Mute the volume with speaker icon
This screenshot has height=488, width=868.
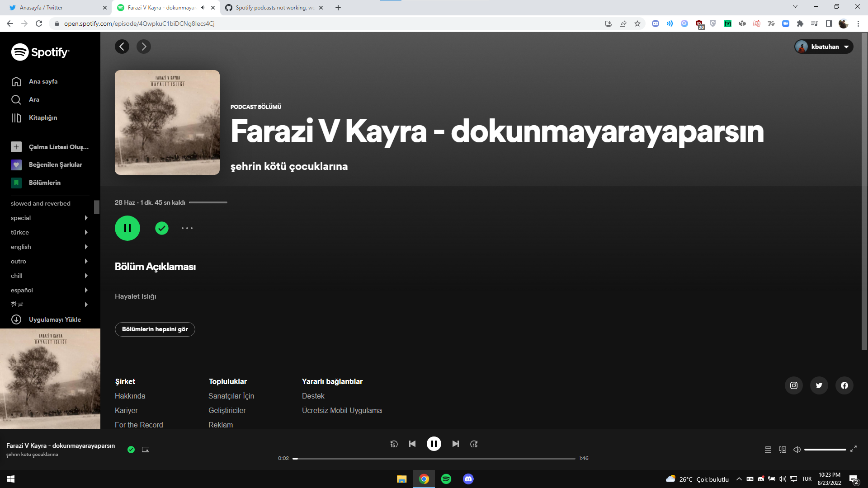pyautogui.click(x=797, y=450)
